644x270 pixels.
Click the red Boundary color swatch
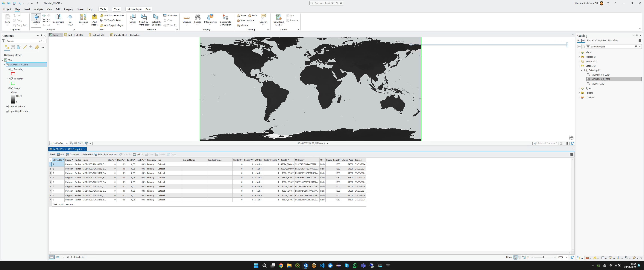tap(13, 74)
